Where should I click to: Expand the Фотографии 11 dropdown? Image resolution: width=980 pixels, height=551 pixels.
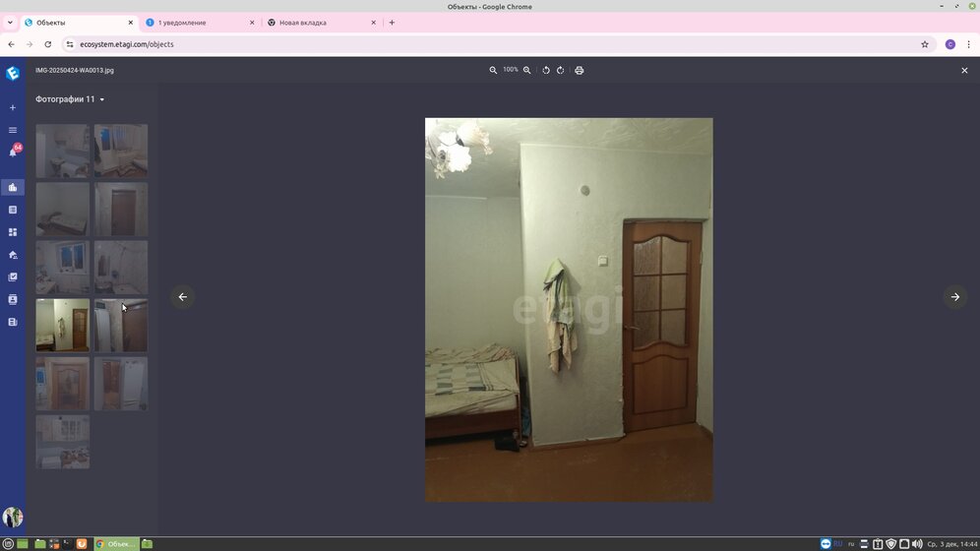tap(70, 99)
